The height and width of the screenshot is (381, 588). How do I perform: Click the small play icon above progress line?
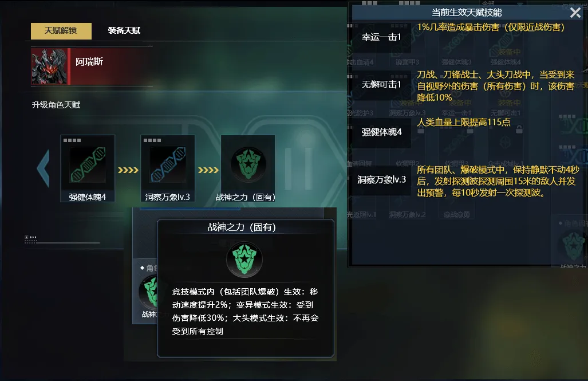pyautogui.click(x=26, y=237)
